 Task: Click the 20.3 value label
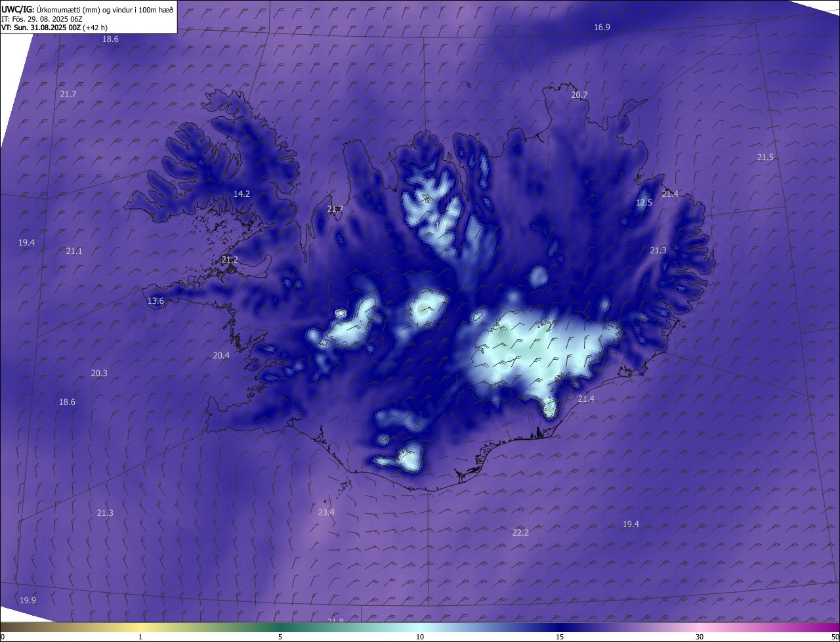(x=99, y=374)
